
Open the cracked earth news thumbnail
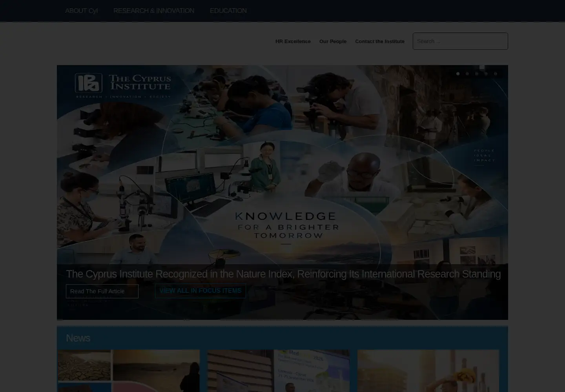tap(129, 371)
